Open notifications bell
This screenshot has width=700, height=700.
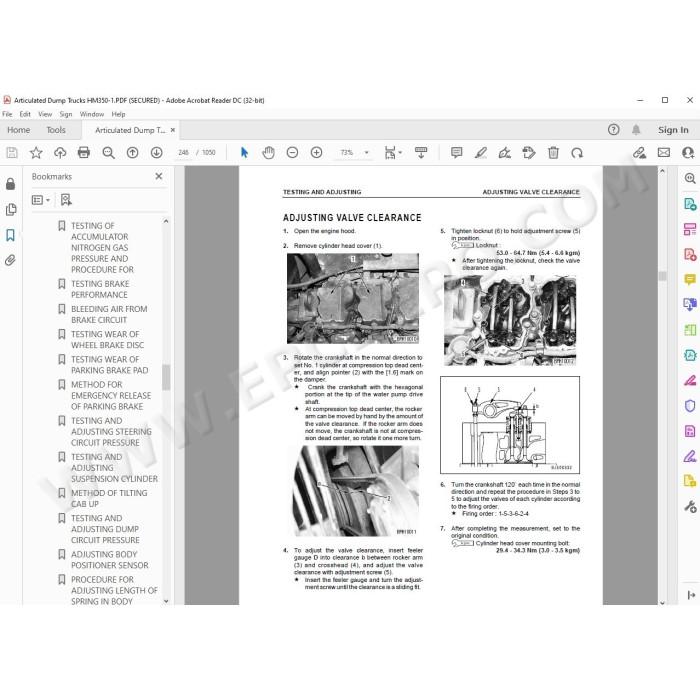pyautogui.click(x=636, y=130)
